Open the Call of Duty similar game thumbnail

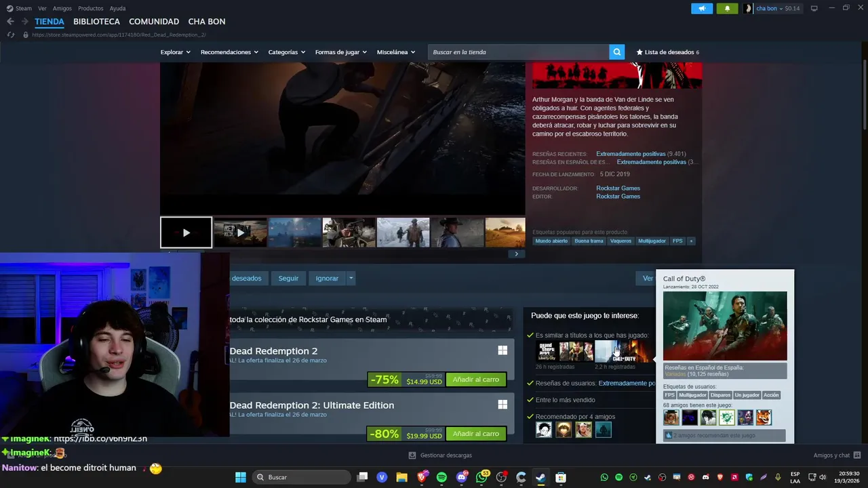tap(624, 351)
